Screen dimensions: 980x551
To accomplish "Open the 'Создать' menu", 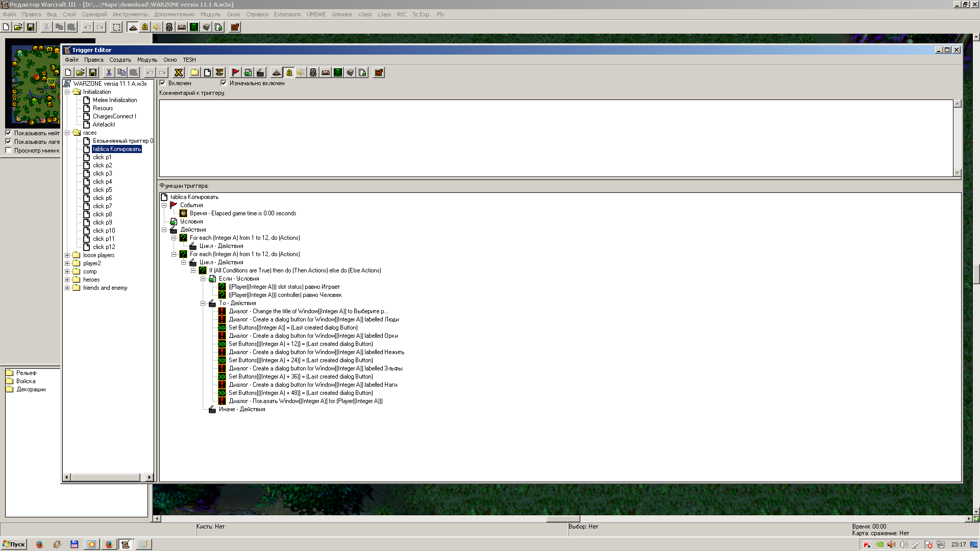I will pos(120,60).
